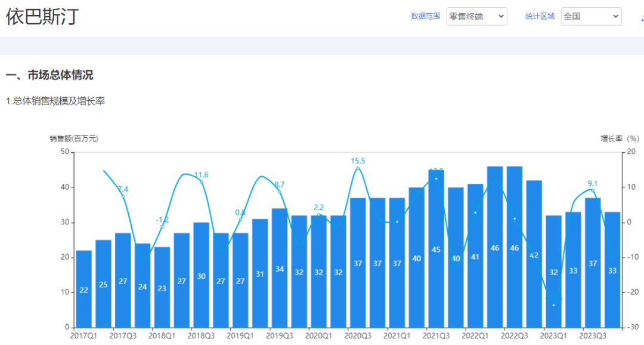Click the 2020Q3 x-axis label
This screenshot has height=345, width=644.
(x=358, y=336)
